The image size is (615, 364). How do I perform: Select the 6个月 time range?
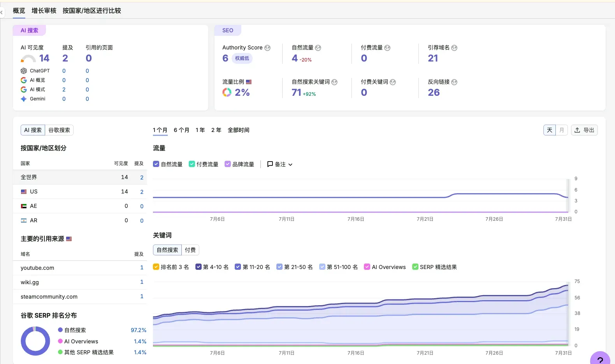(181, 130)
